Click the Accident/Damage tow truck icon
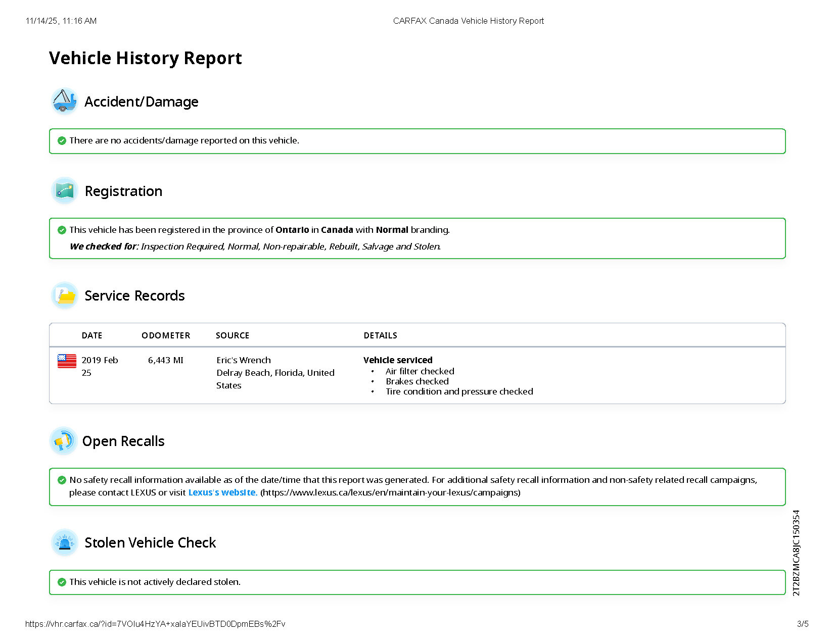834x644 pixels. (65, 101)
